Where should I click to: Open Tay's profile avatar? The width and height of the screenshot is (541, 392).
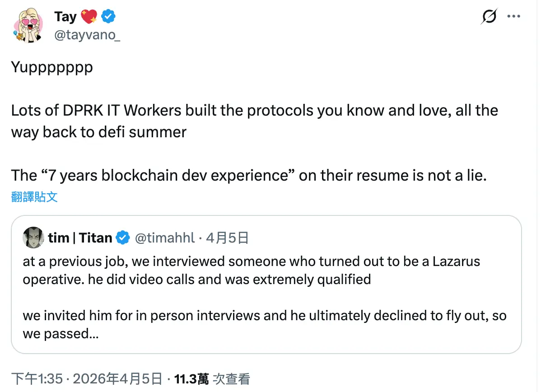[x=28, y=26]
